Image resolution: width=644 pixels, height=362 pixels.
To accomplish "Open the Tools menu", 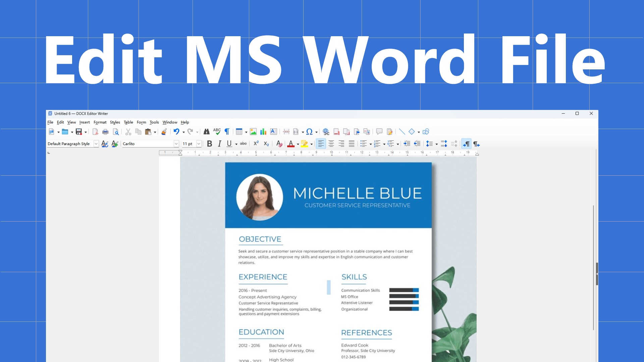I will click(154, 122).
